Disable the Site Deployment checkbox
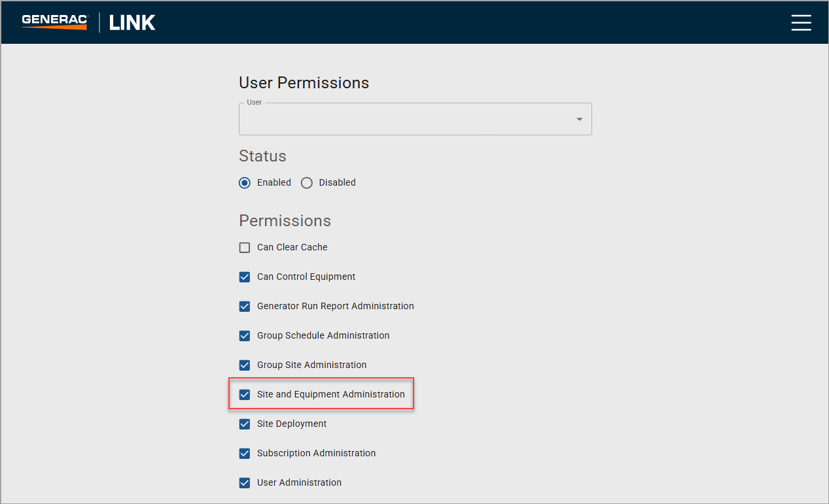 (x=245, y=424)
